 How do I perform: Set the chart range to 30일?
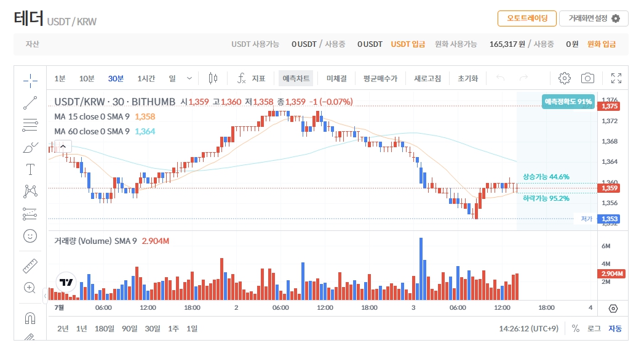coord(153,328)
